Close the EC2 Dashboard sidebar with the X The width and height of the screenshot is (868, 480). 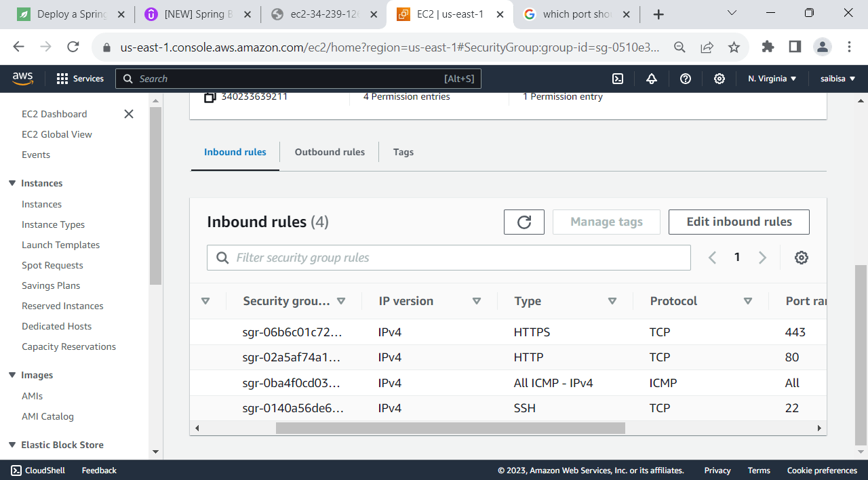[128, 114]
